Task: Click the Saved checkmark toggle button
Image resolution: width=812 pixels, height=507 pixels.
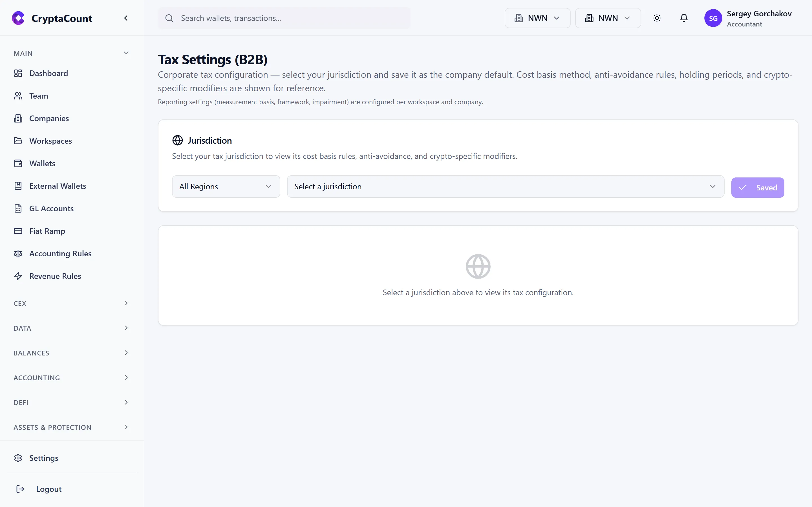Action: tap(758, 187)
